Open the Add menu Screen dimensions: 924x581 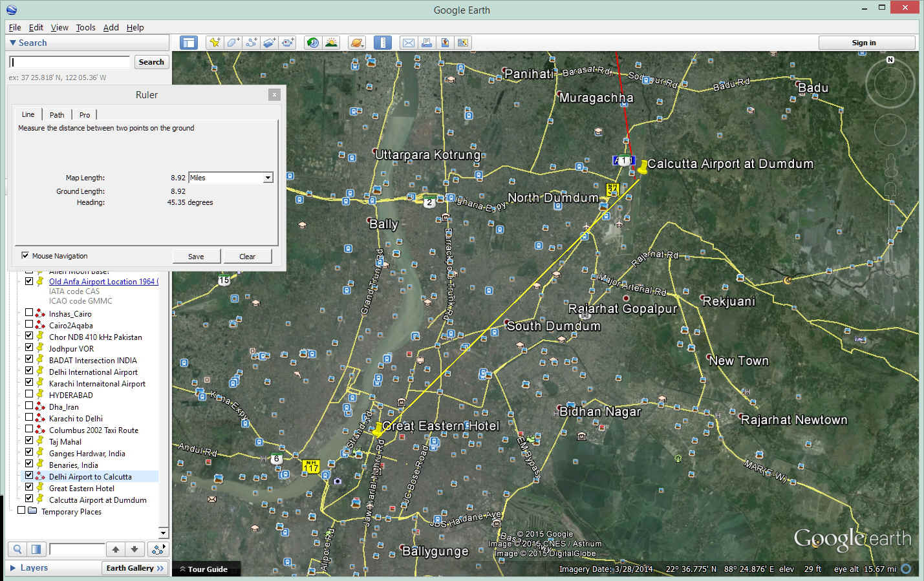(111, 27)
